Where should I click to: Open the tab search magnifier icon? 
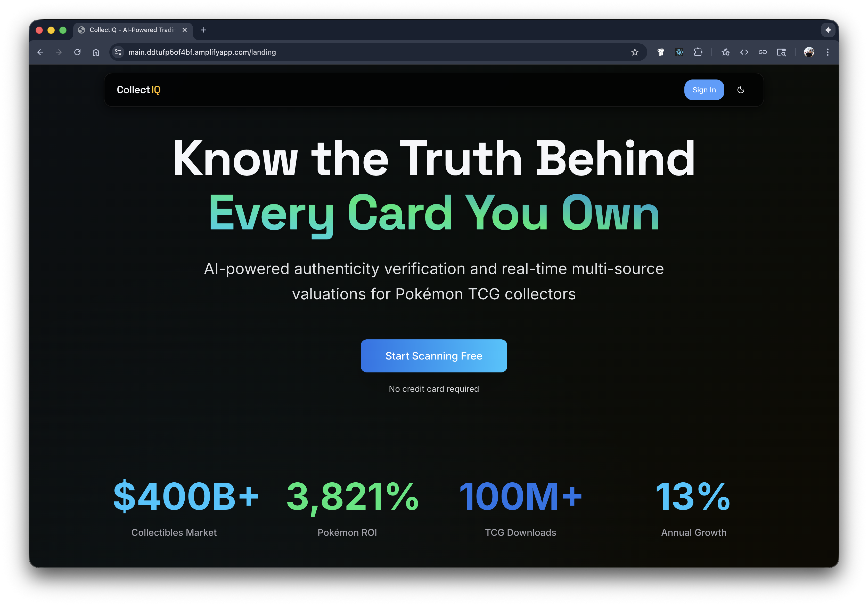[x=781, y=52]
